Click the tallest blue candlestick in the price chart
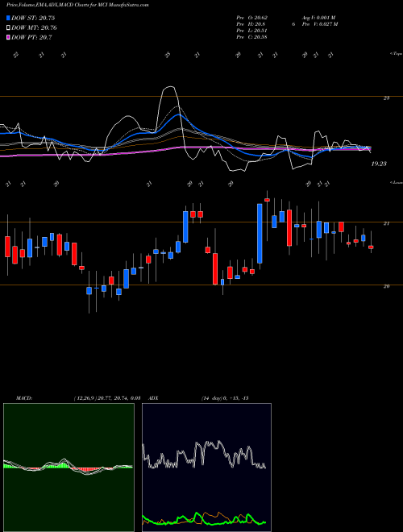 coord(260,234)
